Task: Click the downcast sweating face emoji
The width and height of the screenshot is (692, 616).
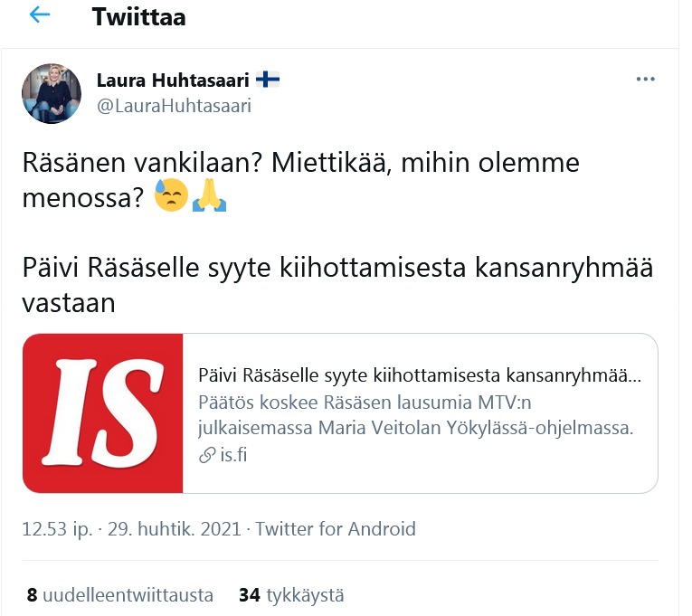Action: 171,195
